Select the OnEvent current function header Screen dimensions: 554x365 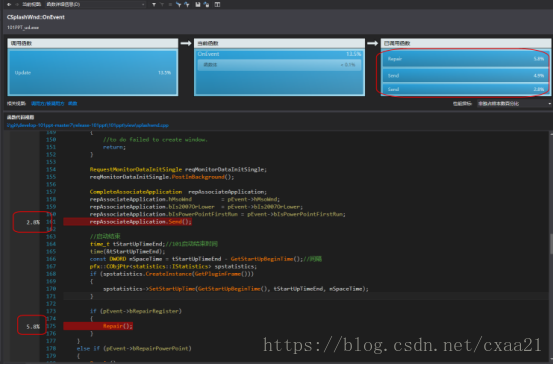(x=279, y=54)
